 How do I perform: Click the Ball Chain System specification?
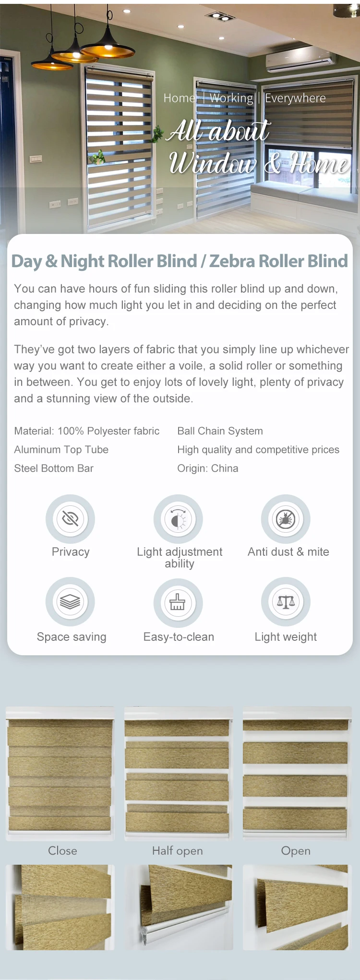point(220,431)
